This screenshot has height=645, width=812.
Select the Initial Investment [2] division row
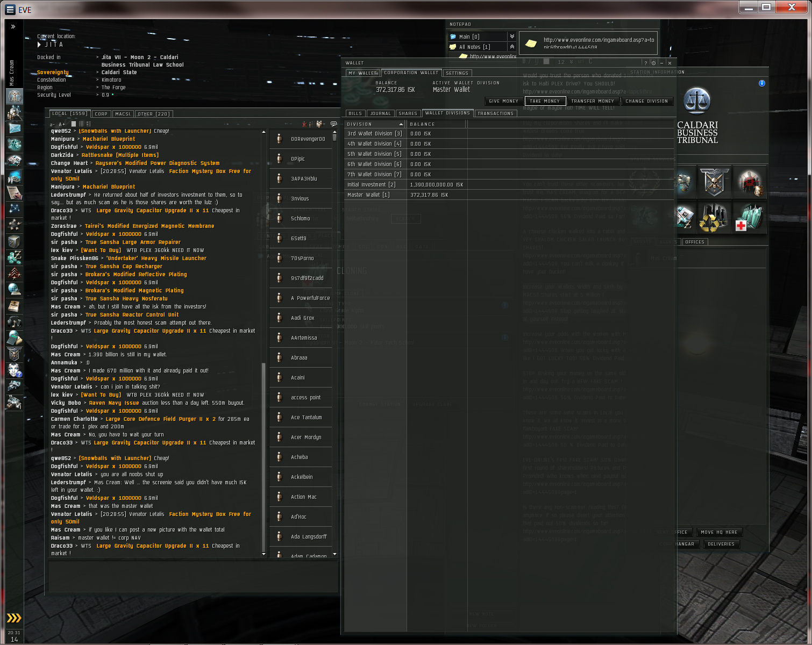pos(509,184)
